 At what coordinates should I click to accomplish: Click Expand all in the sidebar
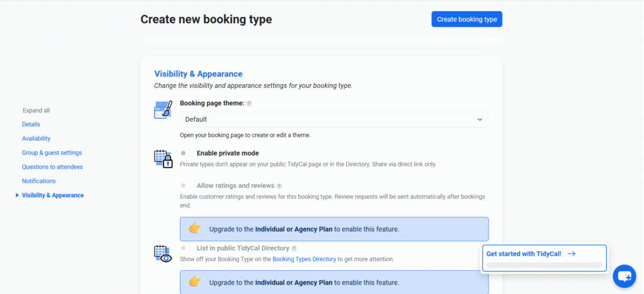pos(36,111)
